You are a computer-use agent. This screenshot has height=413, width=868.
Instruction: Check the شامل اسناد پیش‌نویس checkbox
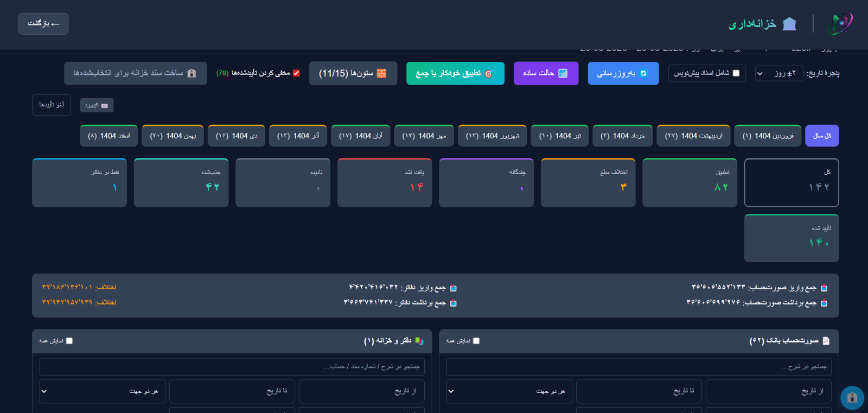[736, 73]
